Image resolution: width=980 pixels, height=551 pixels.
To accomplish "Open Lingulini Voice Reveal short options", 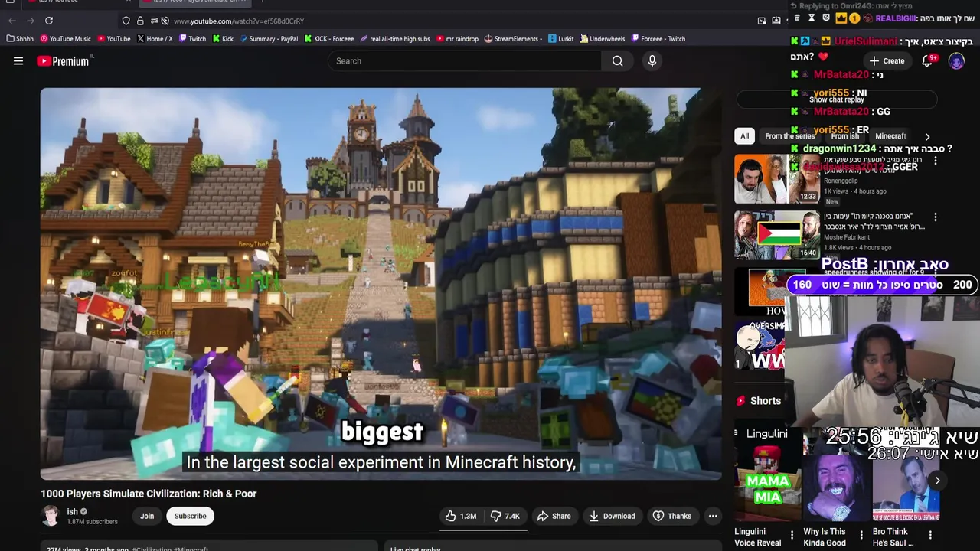I will [792, 535].
